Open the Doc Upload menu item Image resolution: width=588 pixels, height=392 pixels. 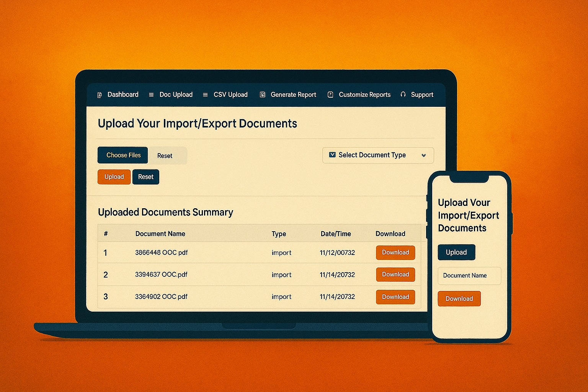click(176, 95)
